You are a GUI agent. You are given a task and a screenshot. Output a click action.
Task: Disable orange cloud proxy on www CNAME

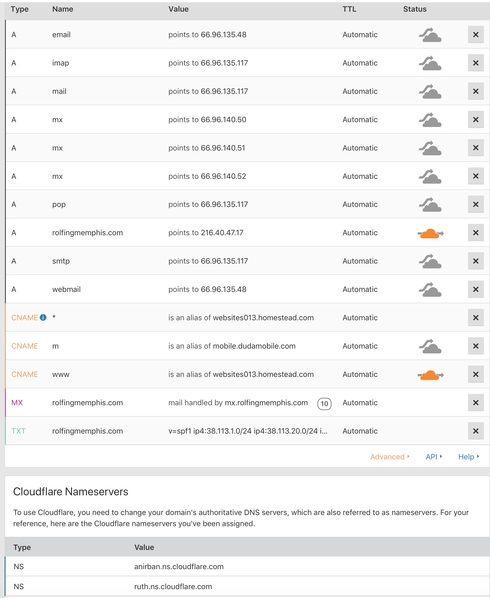[431, 375]
